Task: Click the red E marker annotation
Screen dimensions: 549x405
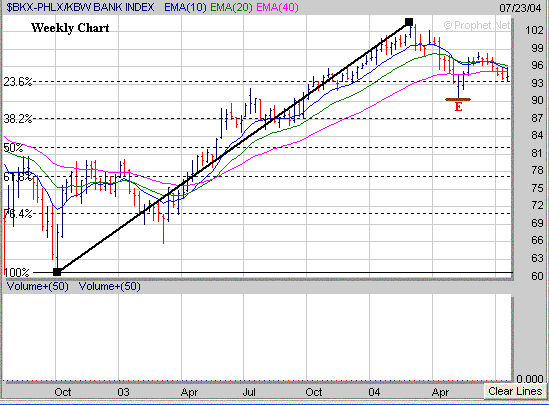Action: [x=458, y=107]
